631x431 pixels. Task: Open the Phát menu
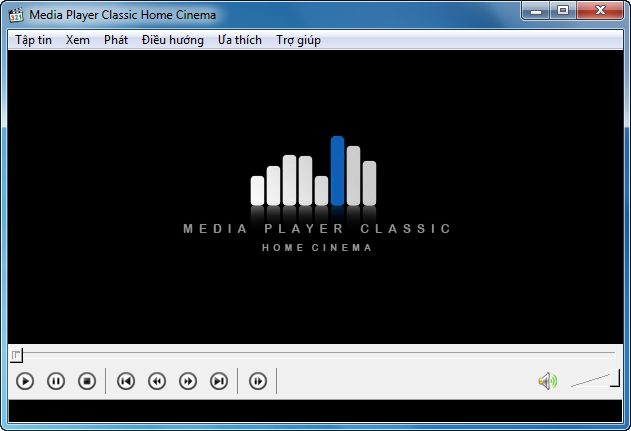(116, 40)
